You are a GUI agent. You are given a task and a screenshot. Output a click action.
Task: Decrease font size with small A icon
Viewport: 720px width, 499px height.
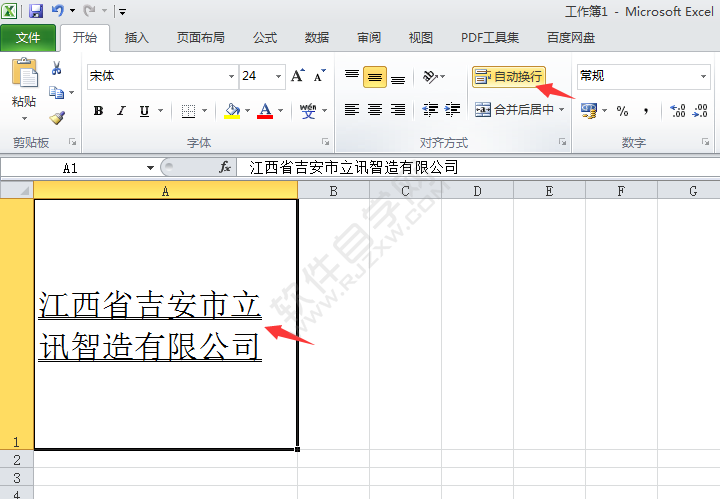click(x=320, y=76)
